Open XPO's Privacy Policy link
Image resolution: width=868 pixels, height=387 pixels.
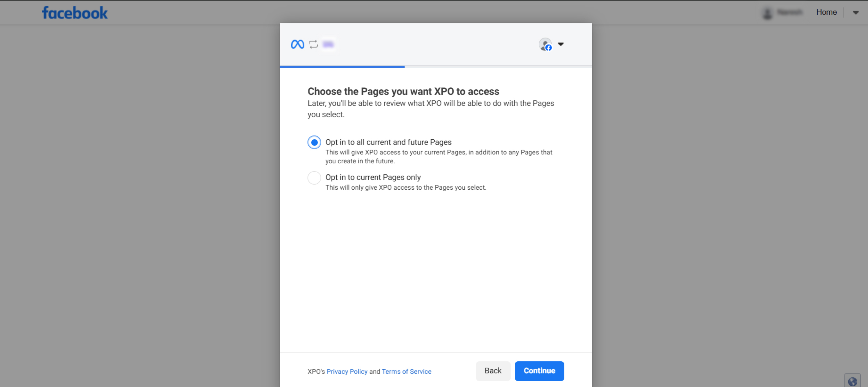click(x=347, y=372)
